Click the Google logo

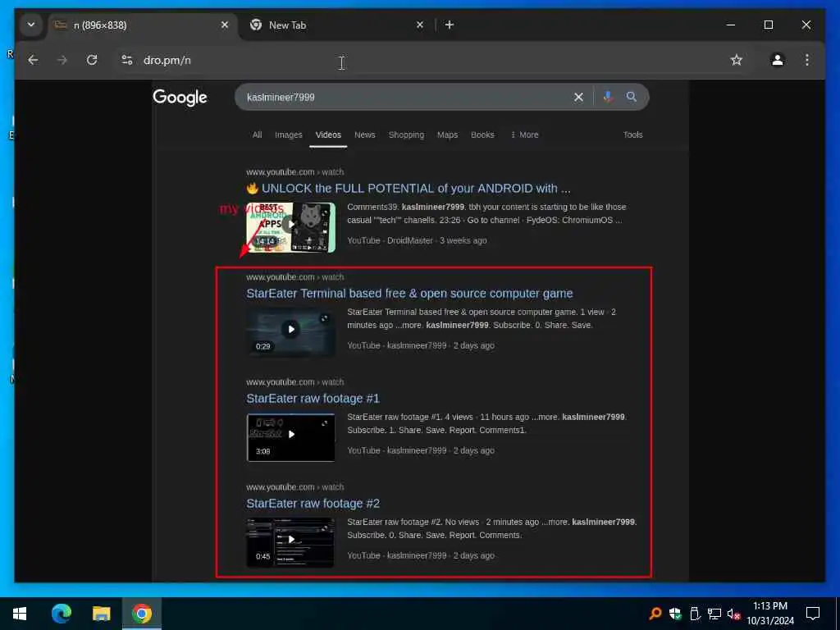tap(180, 98)
